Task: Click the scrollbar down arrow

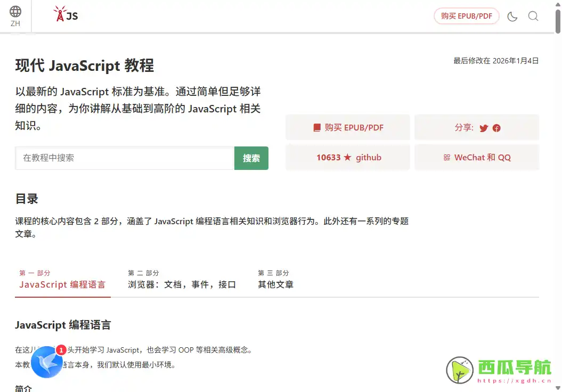Action: (x=558, y=388)
